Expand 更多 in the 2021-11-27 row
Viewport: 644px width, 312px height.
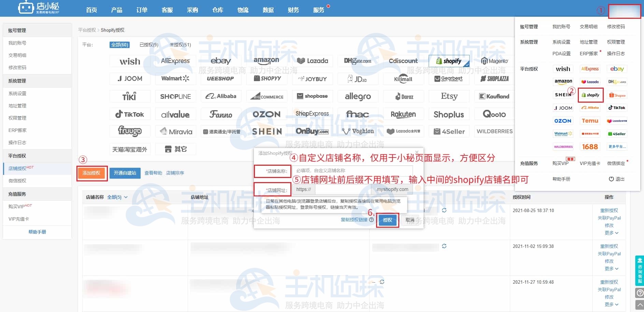tap(611, 304)
